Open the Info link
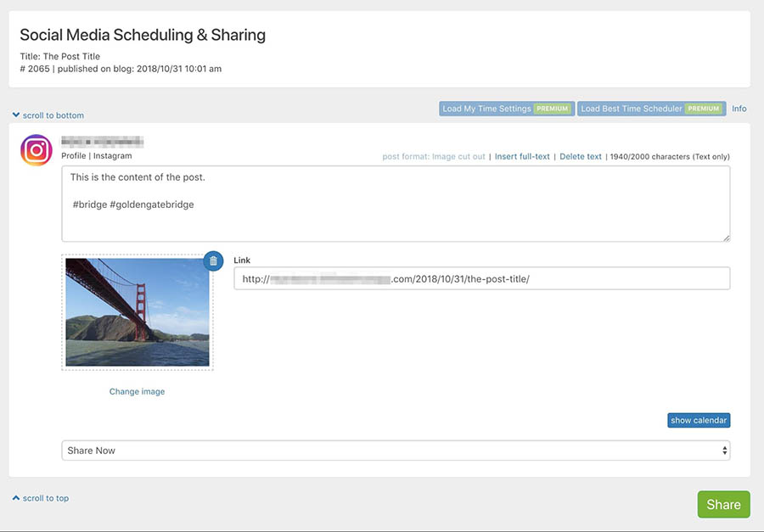This screenshot has width=764, height=532. tap(739, 109)
